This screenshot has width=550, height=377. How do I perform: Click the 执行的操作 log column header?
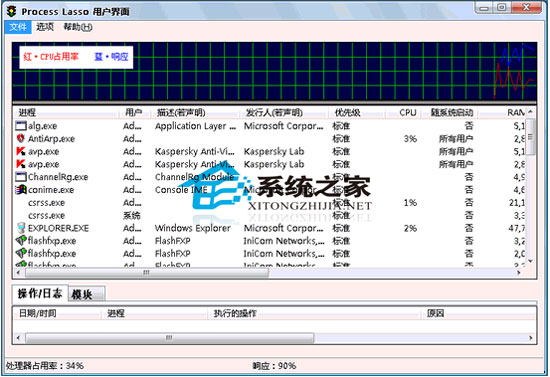(235, 313)
